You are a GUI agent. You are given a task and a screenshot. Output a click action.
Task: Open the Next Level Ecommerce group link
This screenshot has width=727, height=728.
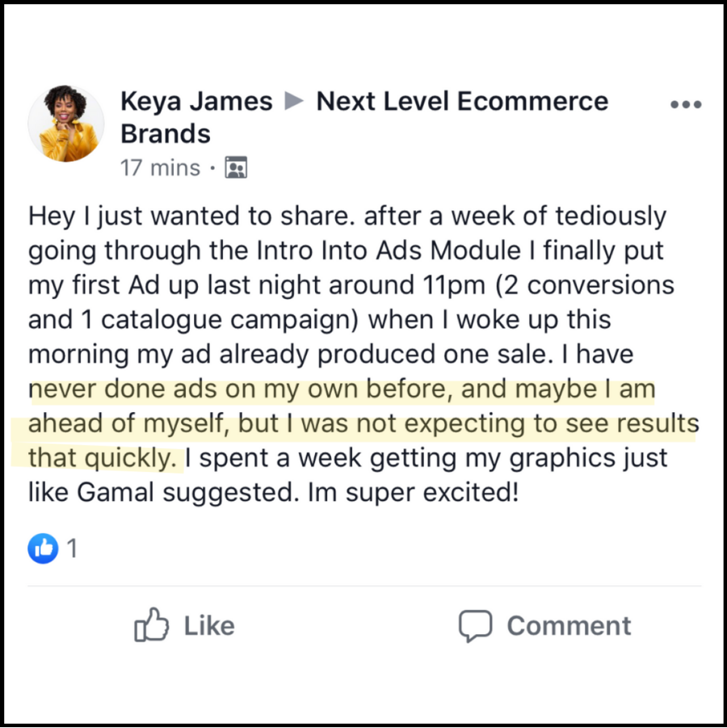(x=462, y=102)
